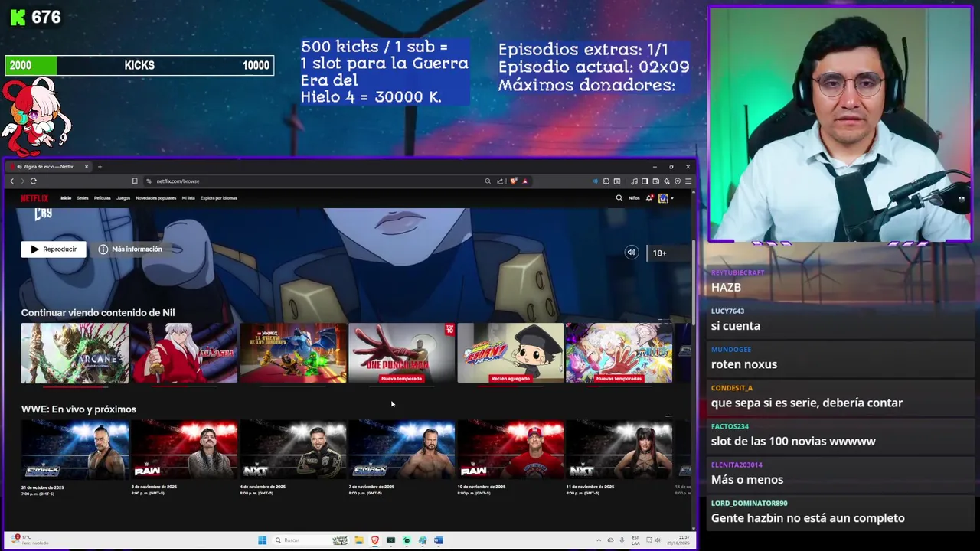Open the Inuyasha thumbnail
Viewport: 980px width, 551px height.
(184, 353)
